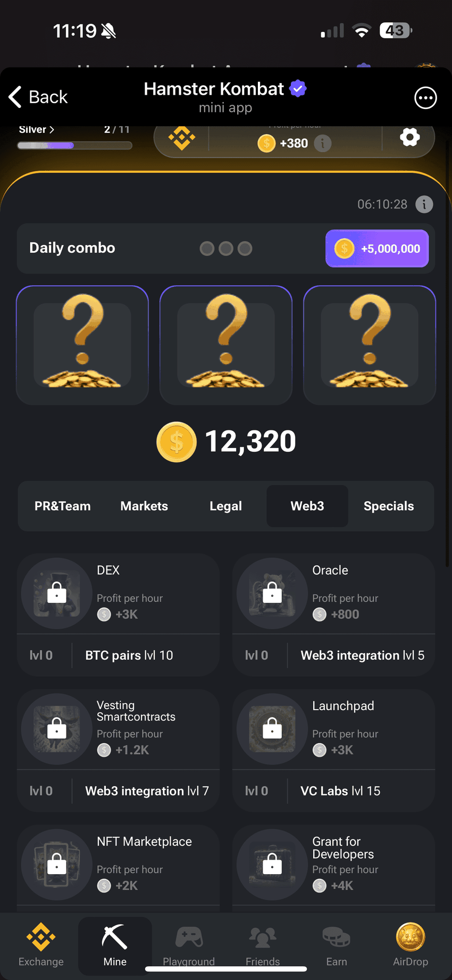452x980 pixels.
Task: Go to the Friends section
Action: point(263,945)
